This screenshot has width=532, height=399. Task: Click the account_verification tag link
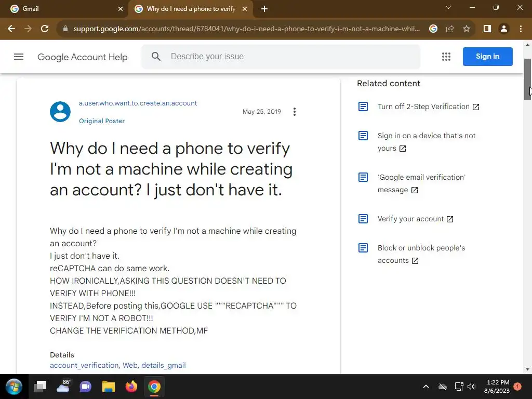84,365
